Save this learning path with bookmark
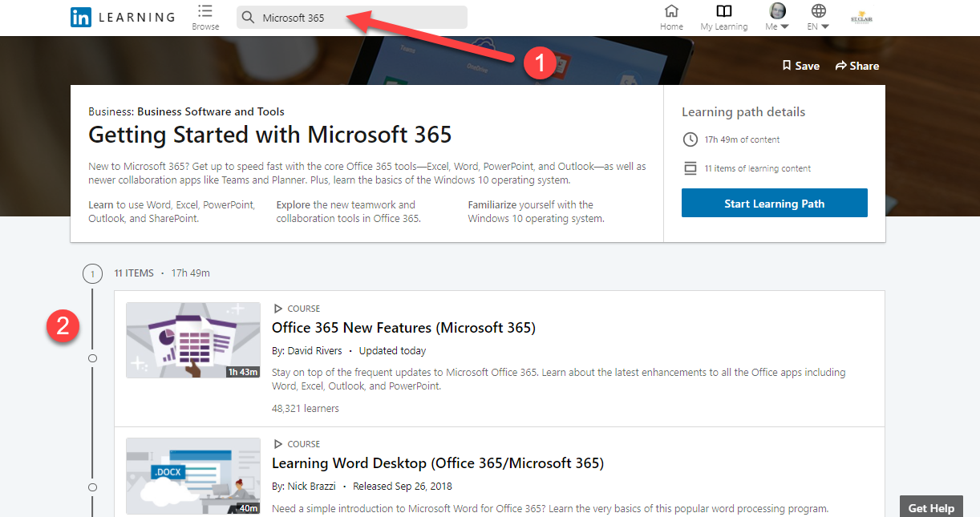The width and height of the screenshot is (980, 517). 800,66
